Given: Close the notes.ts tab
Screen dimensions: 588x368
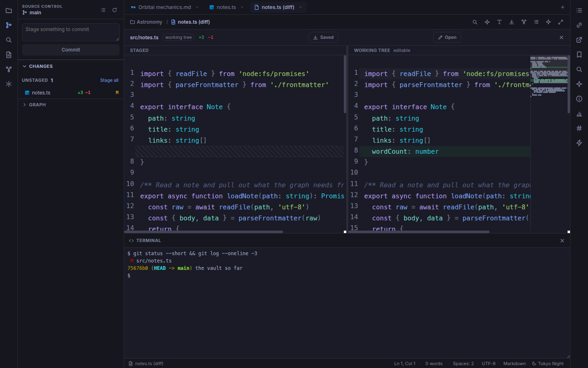Looking at the screenshot, I should click(x=242, y=7).
